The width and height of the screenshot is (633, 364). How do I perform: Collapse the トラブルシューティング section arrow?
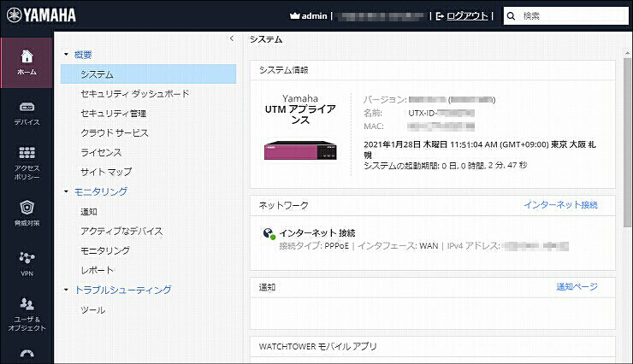pyautogui.click(x=66, y=290)
